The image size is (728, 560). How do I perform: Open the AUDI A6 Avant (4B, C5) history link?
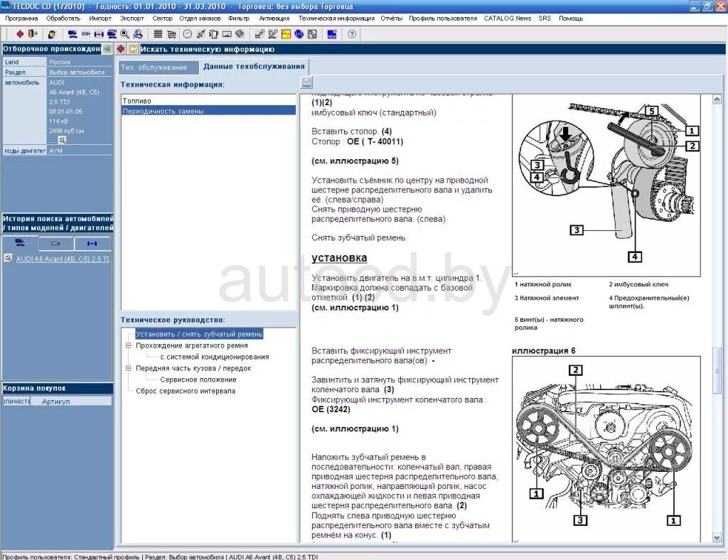click(x=63, y=259)
